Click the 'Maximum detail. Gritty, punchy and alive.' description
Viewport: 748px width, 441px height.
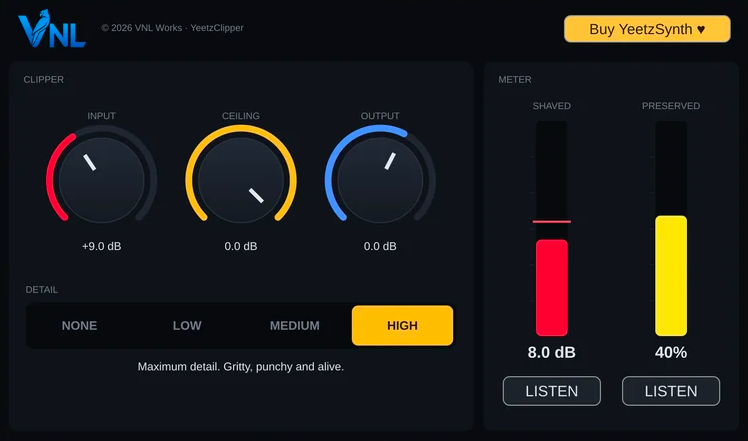coord(241,367)
